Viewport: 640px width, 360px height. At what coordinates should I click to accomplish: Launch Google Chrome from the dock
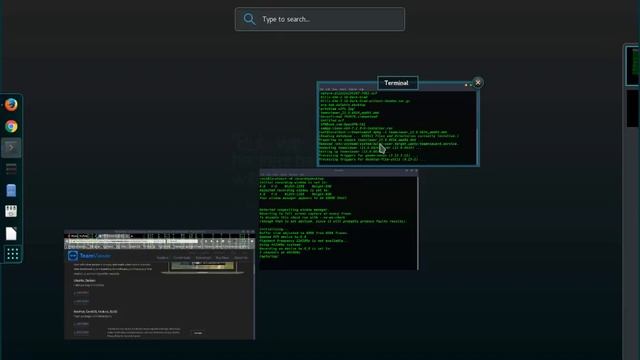click(11, 126)
